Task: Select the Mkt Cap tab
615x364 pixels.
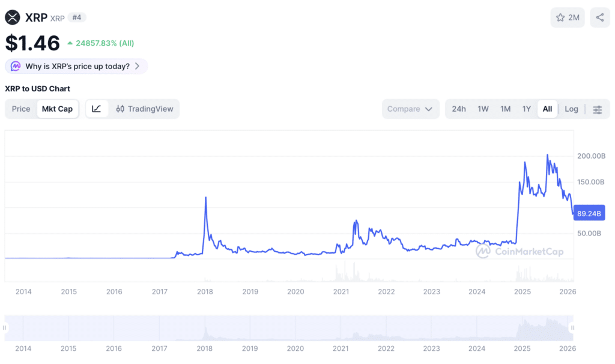Action: 57,109
